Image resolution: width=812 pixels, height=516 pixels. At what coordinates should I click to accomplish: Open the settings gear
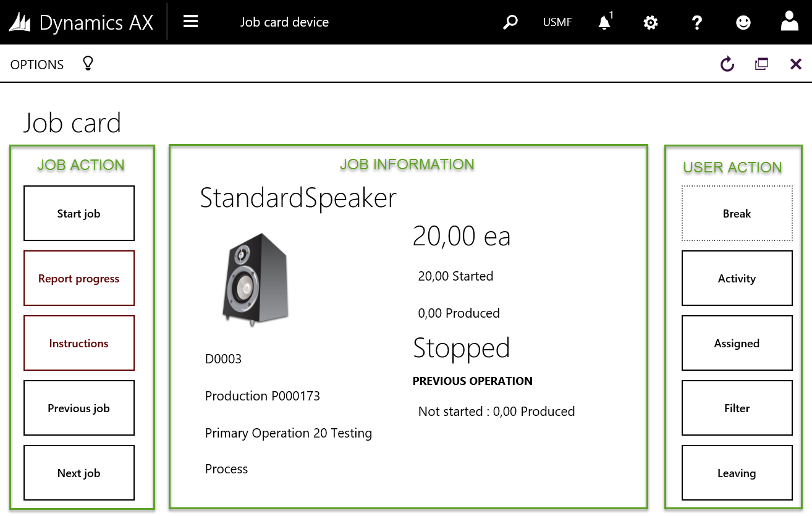tap(650, 23)
